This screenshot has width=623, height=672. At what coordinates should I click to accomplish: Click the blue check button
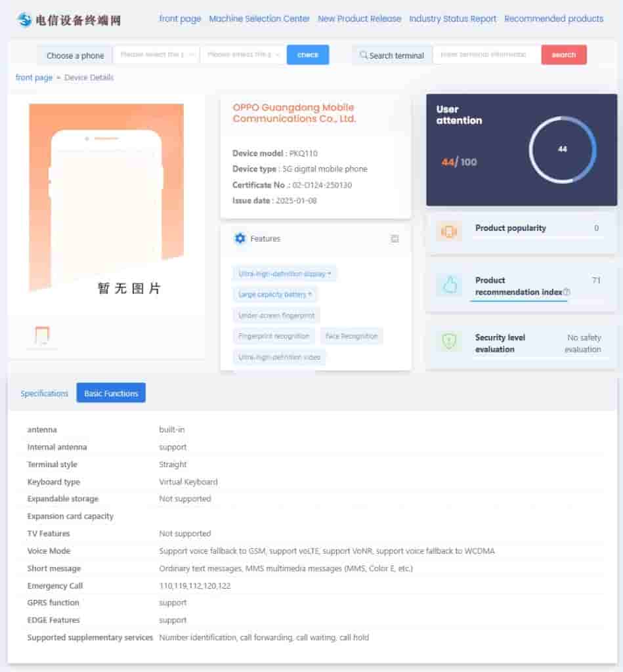[x=308, y=55]
